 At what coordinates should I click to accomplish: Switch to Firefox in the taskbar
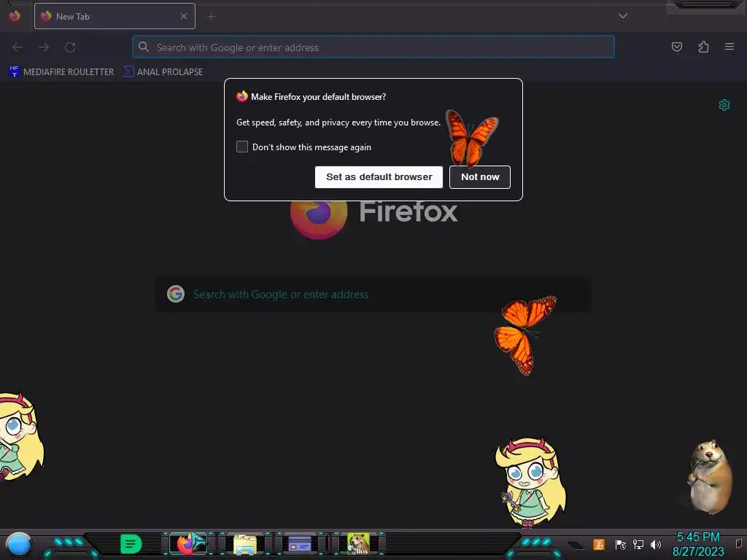pos(189,544)
